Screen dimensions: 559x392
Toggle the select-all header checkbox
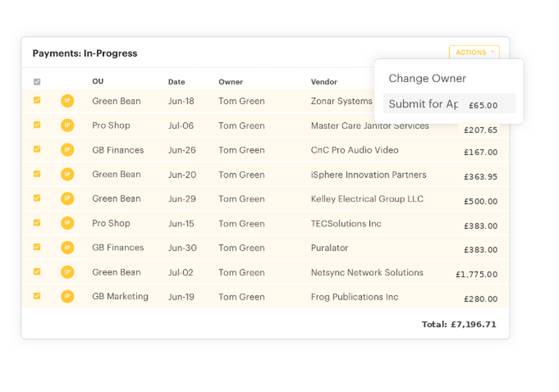point(37,82)
